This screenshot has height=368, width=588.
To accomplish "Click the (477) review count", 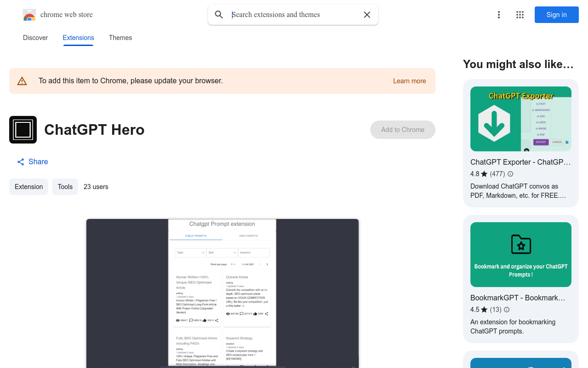I will click(498, 174).
